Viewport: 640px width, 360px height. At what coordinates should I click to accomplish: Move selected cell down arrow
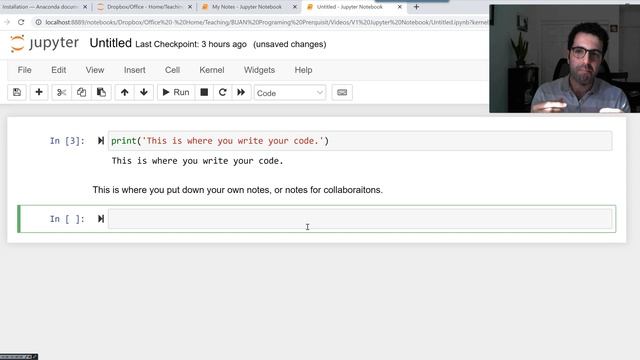144,92
